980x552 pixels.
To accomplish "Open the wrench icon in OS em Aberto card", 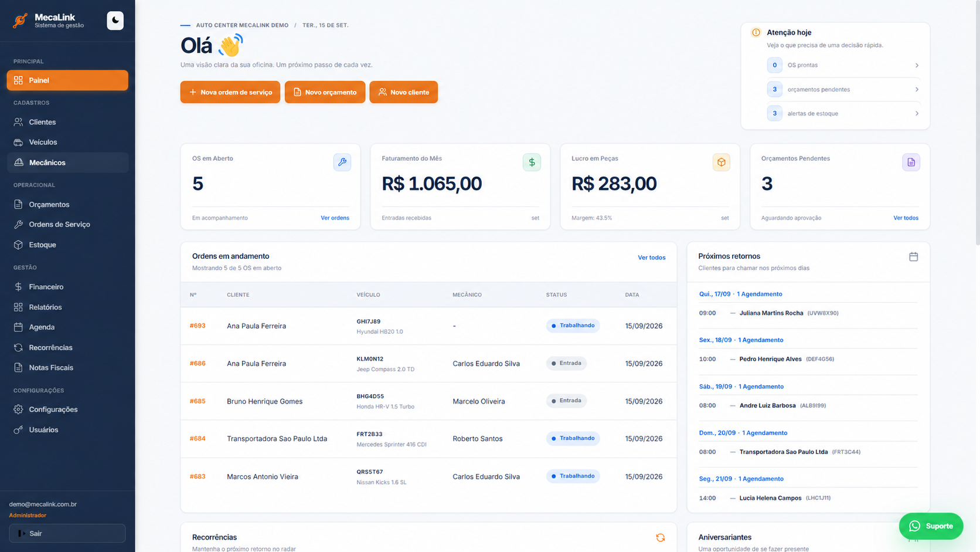I will (x=342, y=162).
